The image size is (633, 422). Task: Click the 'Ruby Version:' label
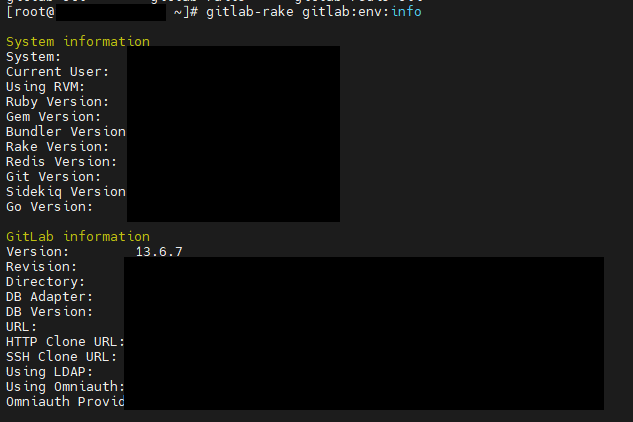pos(57,102)
